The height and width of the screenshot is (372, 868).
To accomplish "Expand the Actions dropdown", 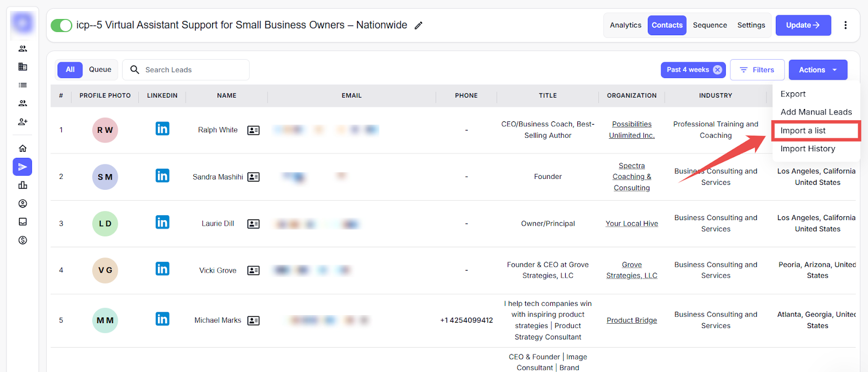I will coord(818,70).
